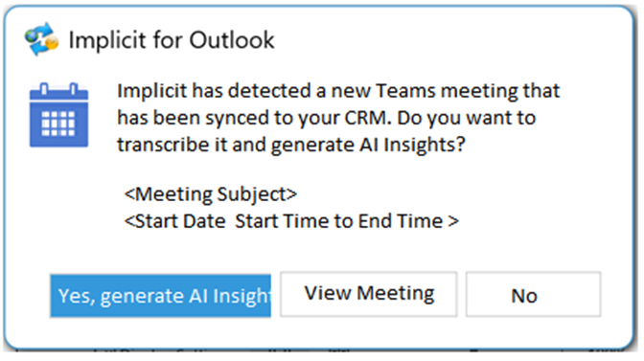644x361 pixels.
Task: Click Yes, generate AI Insights button
Action: pos(161,296)
